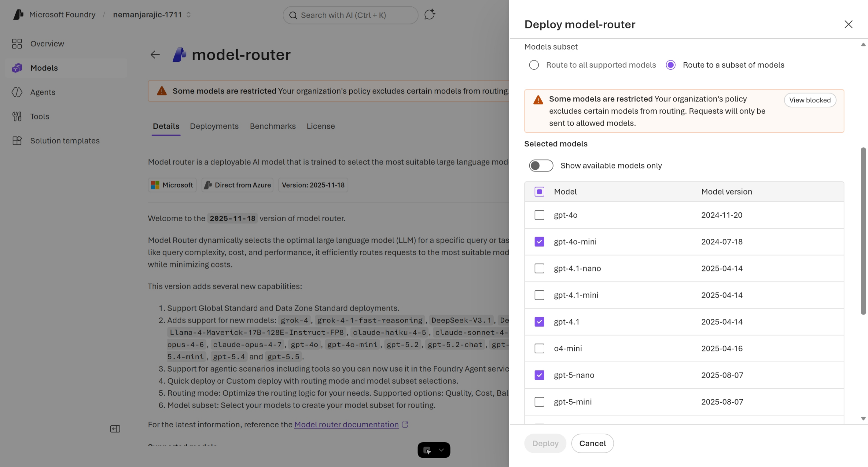Check the gpt-5-mini checkbox
This screenshot has height=467, width=868.
pos(539,402)
